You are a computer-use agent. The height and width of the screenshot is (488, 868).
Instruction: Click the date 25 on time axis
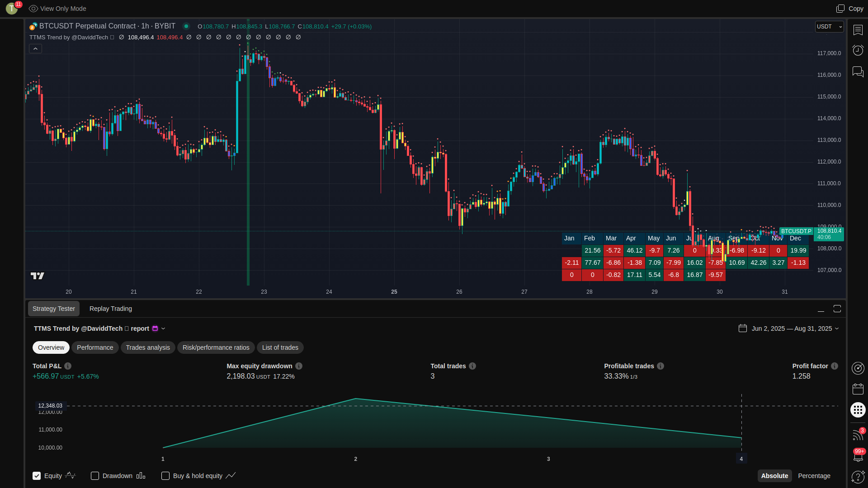[394, 292]
